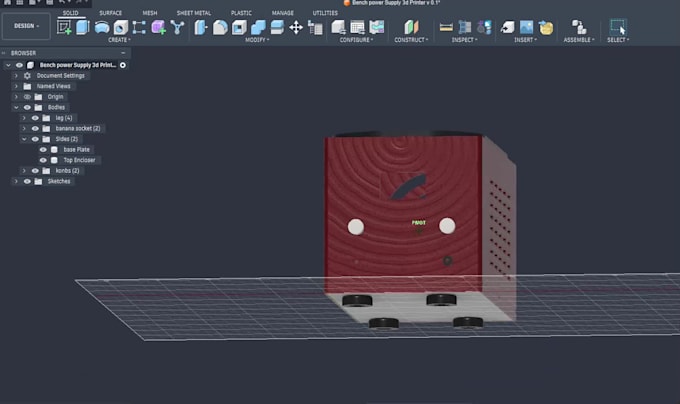Select the Revolve tool

pyautogui.click(x=102, y=27)
